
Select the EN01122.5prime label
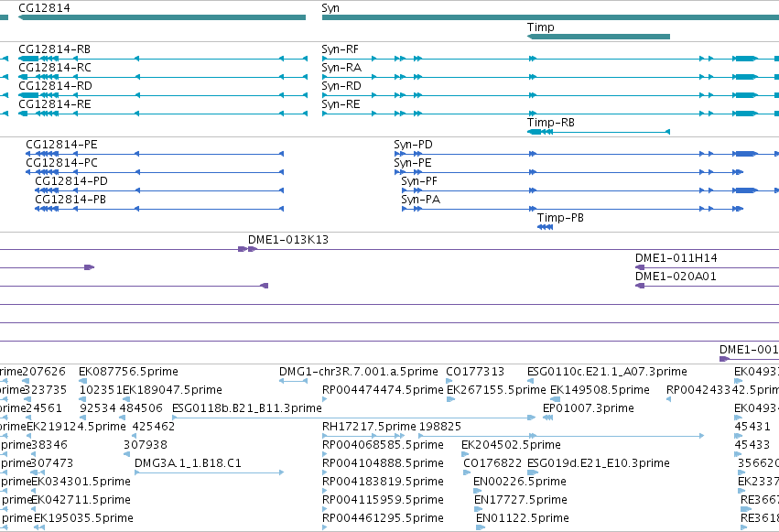click(523, 518)
